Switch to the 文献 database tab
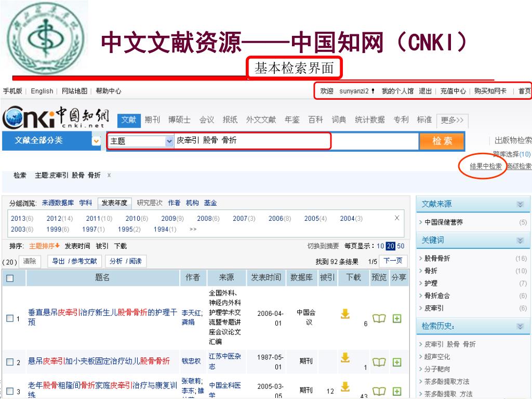Viewport: 532px width, 399px height. tap(129, 120)
